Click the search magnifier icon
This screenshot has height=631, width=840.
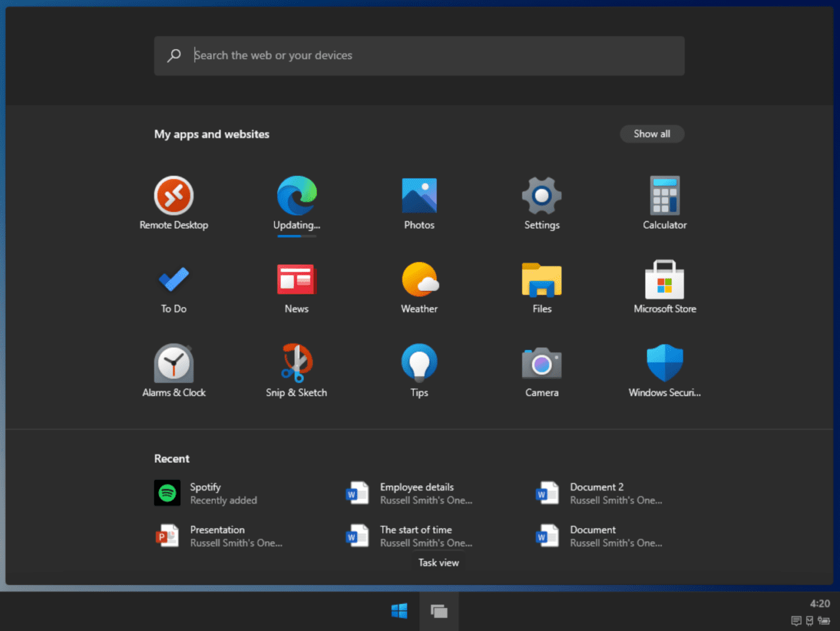tap(174, 56)
